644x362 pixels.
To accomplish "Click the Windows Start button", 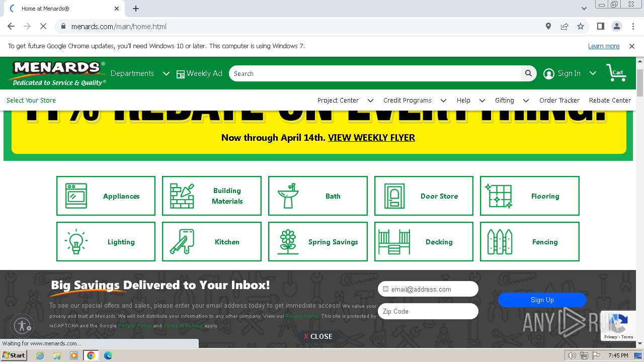I will 14,355.
